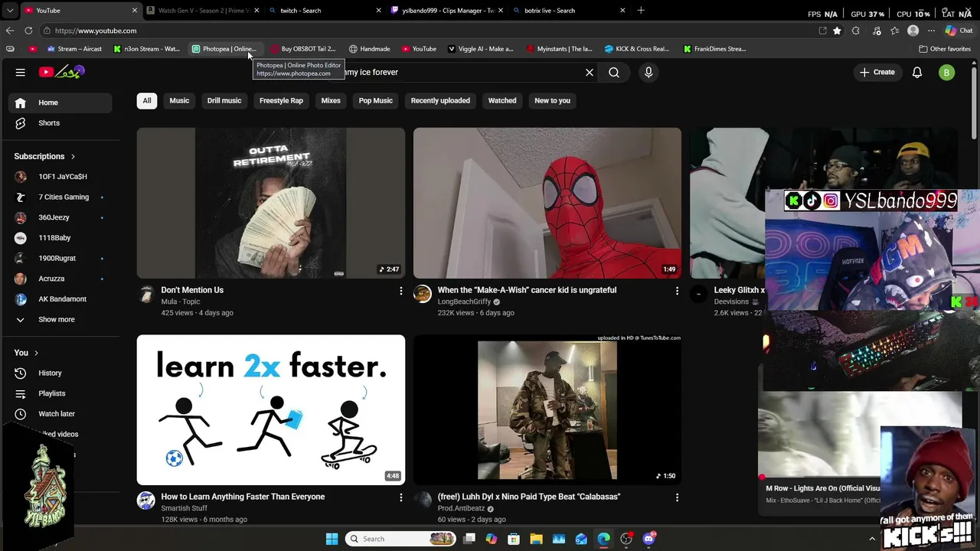Screen dimensions: 980x551
Task: Expand the You section chevron
Action: click(36, 353)
